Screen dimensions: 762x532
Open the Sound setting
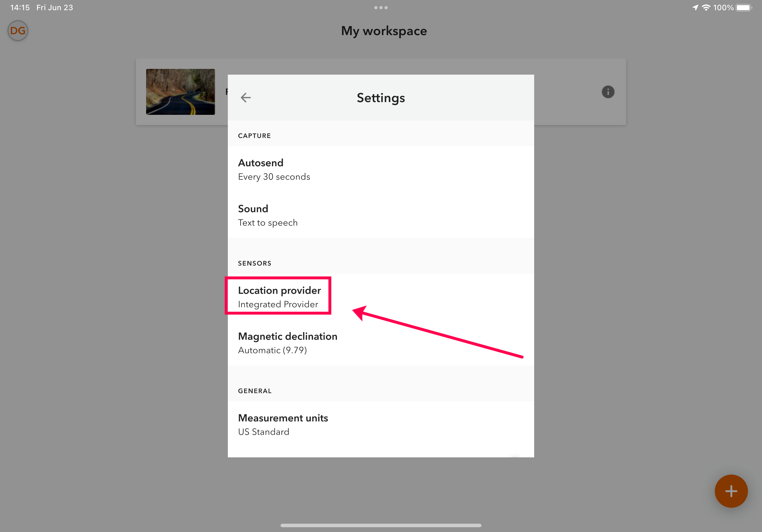pos(380,215)
